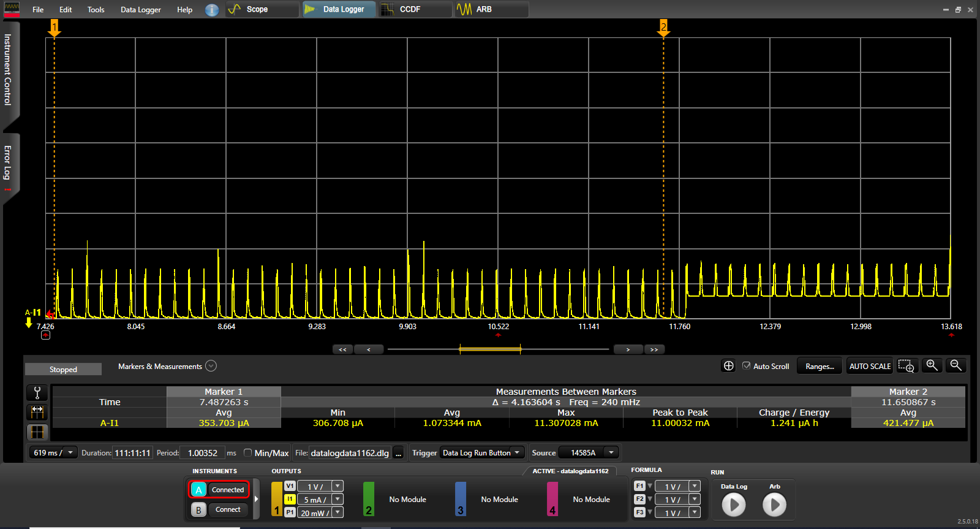
Task: Activate the zoom-to-selection box icon
Action: [x=907, y=366]
